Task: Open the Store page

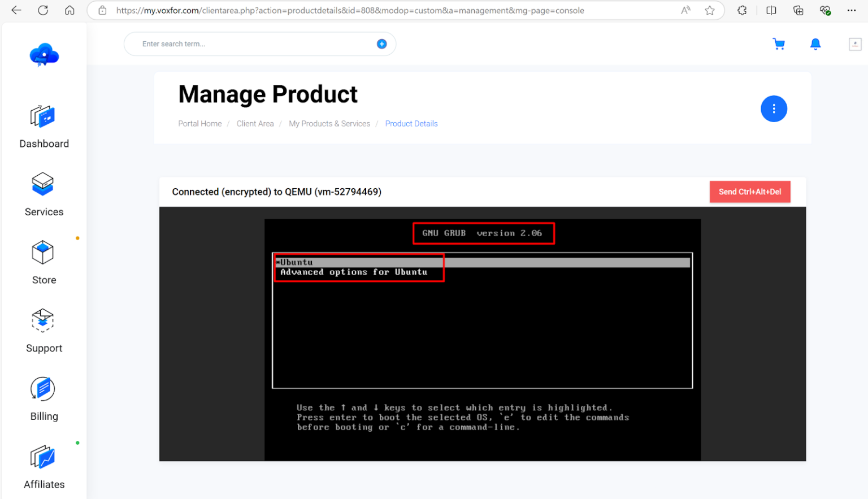Action: point(44,263)
